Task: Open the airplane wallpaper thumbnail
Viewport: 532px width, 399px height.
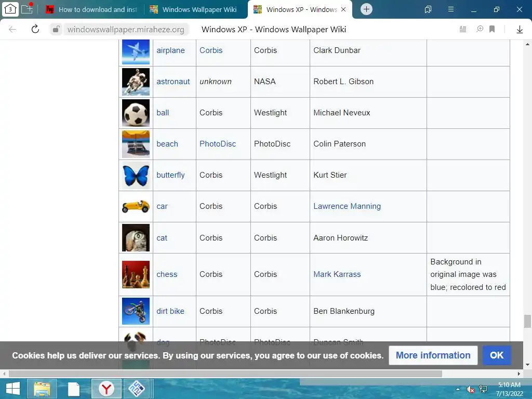Action: pos(136,51)
